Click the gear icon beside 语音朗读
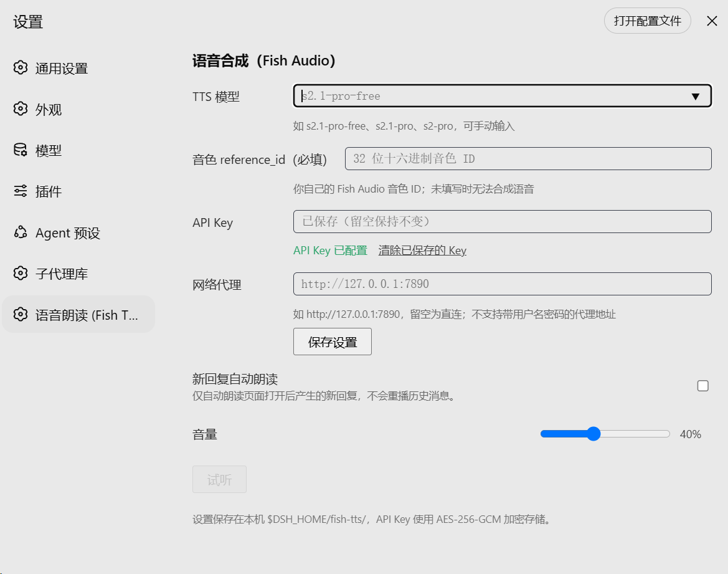728x574 pixels. click(21, 314)
